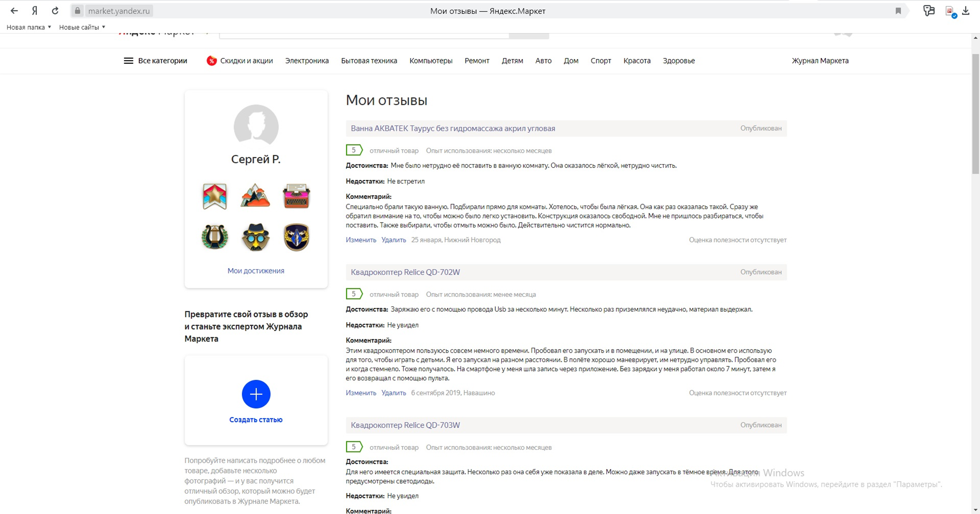Open Yandex home via the Я icon

[x=35, y=11]
